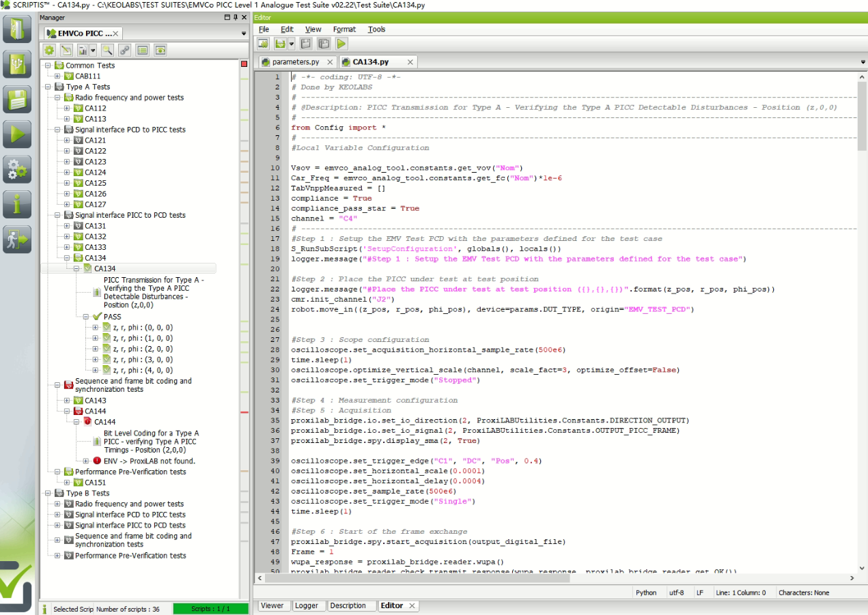Click the list view icon in Manager toolbar

[x=143, y=50]
